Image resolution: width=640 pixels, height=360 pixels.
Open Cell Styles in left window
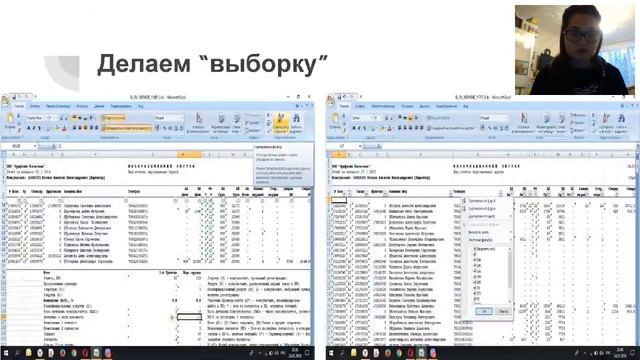coord(237,123)
